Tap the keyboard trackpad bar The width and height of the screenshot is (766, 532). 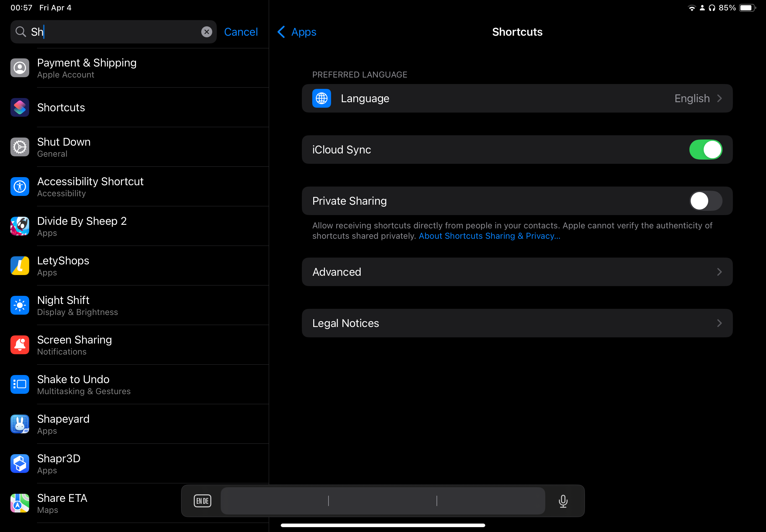(383, 501)
